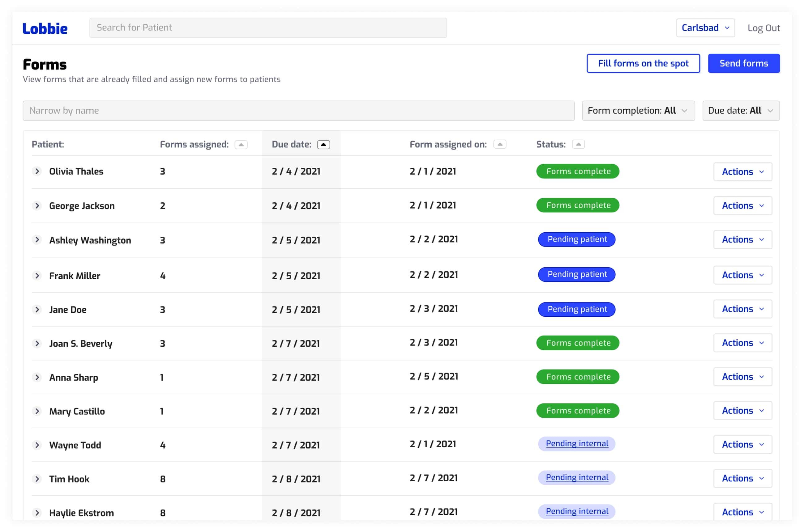Screen dimensions: 804x532
Task: Focus the Narrow by name field
Action: point(298,111)
